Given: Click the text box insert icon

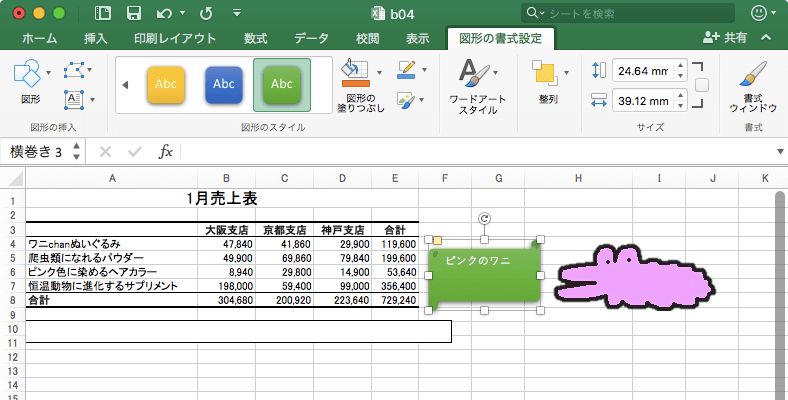Looking at the screenshot, I should (74, 99).
